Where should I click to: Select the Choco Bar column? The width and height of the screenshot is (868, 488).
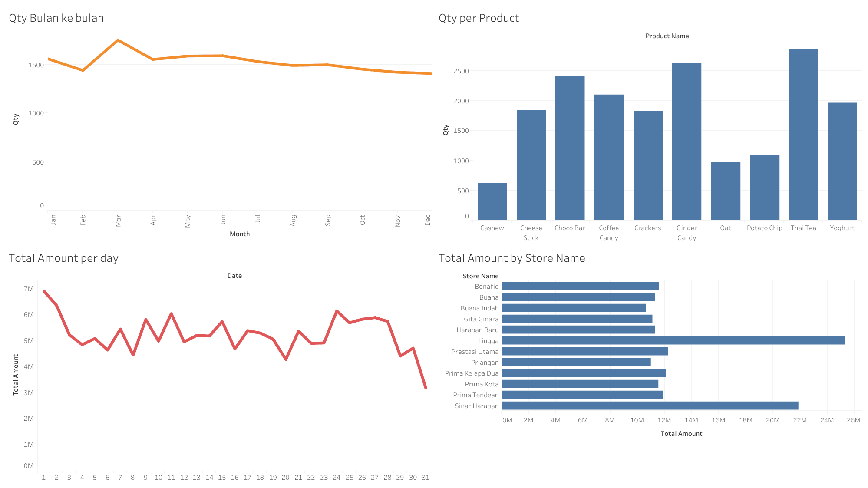click(x=570, y=148)
